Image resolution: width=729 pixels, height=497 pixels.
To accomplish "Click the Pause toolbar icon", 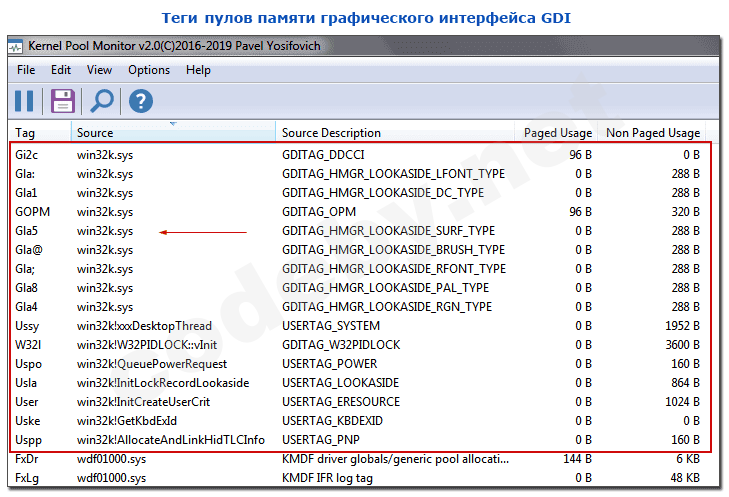I will tap(25, 100).
